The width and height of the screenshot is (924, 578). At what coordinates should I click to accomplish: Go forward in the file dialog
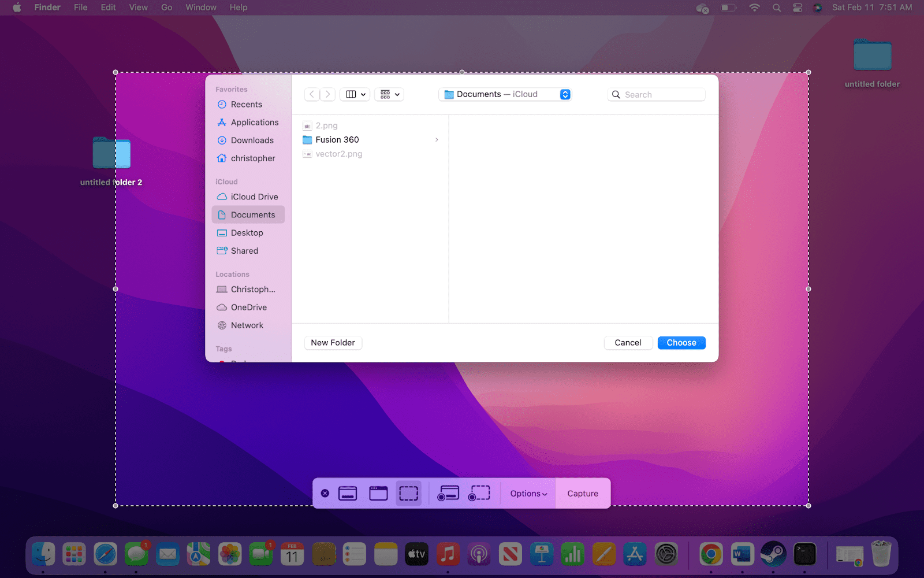327,94
